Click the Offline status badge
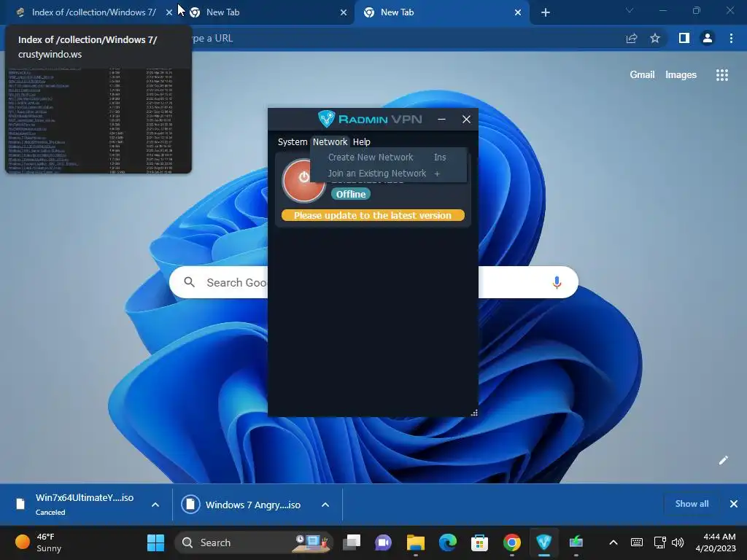The height and width of the screenshot is (560, 747). click(351, 194)
